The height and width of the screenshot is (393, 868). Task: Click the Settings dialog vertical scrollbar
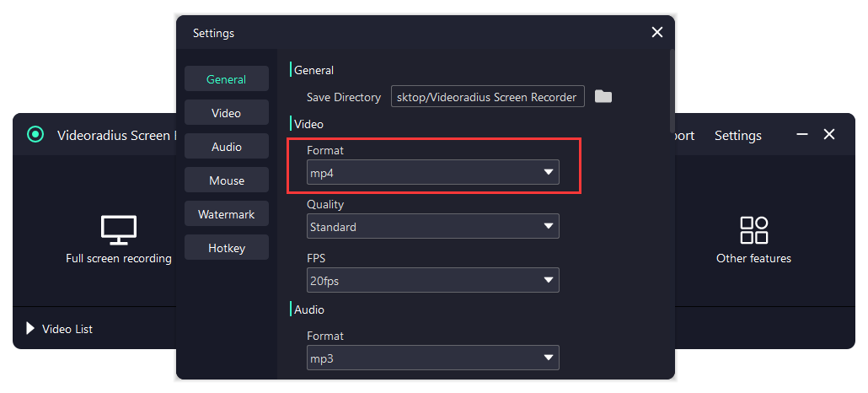pyautogui.click(x=672, y=91)
